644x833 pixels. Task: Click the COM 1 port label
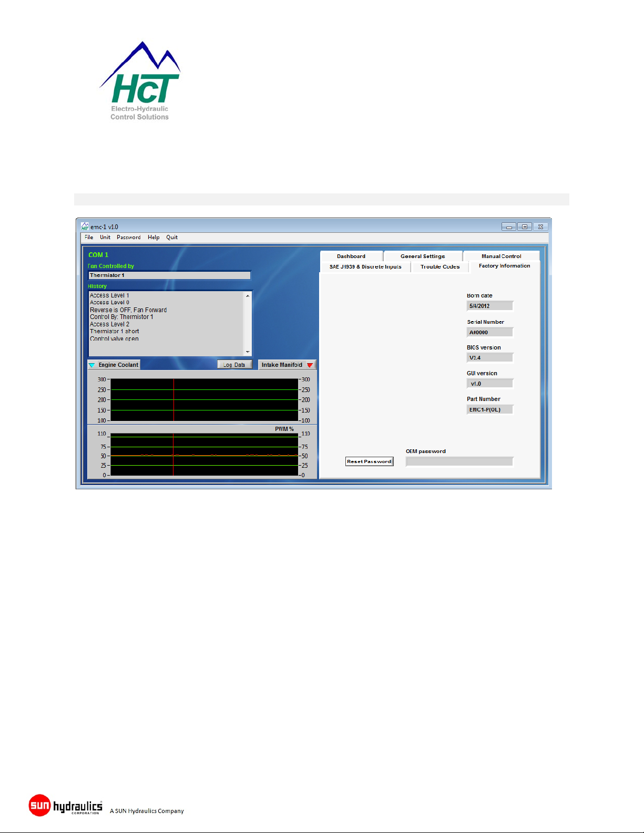tap(98, 255)
